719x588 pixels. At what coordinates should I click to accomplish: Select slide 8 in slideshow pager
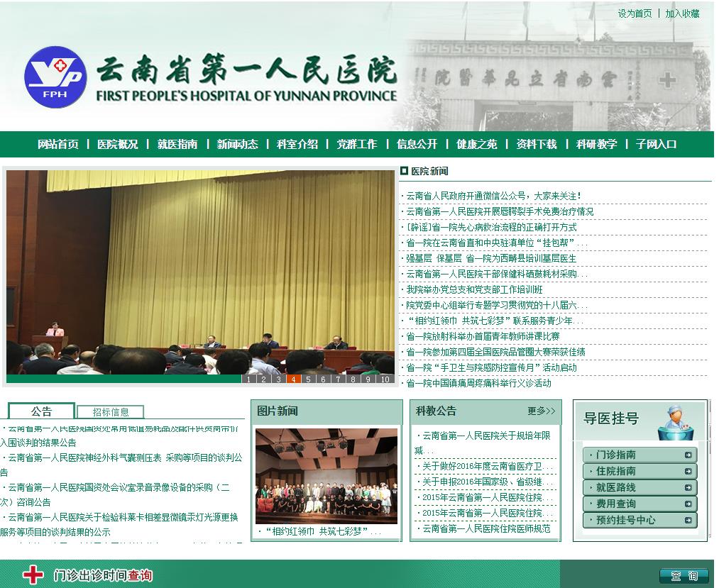(x=353, y=379)
